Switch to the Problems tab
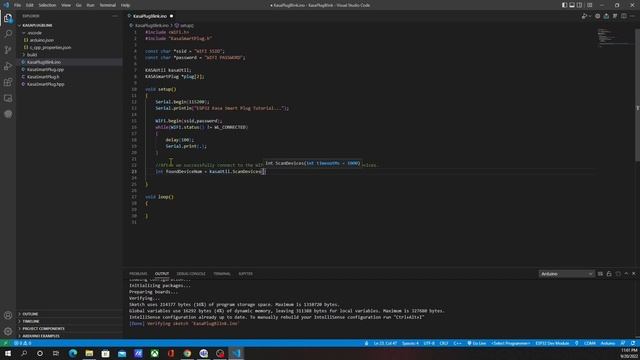The width and height of the screenshot is (640, 360). click(x=138, y=274)
